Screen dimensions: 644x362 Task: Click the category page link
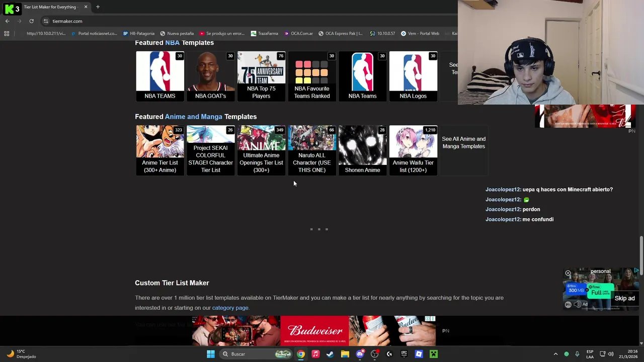click(x=230, y=308)
